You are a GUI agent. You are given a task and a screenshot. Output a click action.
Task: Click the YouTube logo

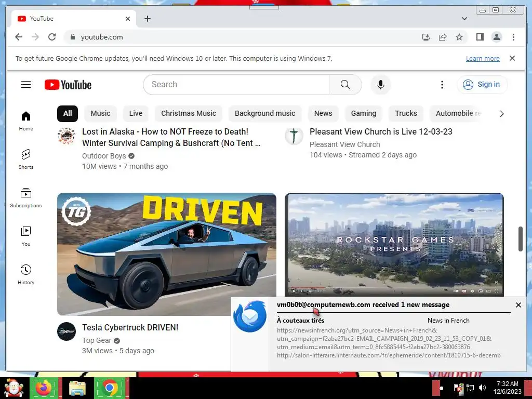click(x=68, y=85)
